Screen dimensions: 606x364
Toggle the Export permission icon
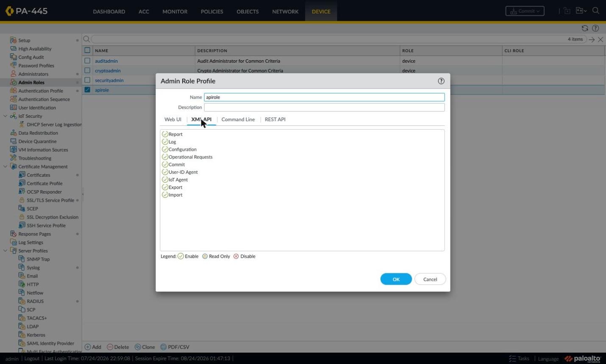coord(165,187)
